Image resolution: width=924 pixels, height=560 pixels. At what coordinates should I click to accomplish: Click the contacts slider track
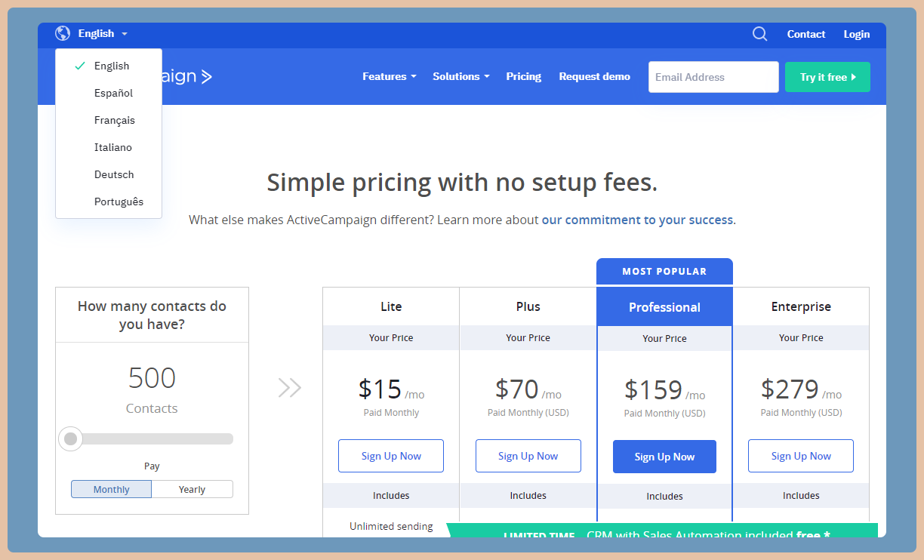point(152,438)
